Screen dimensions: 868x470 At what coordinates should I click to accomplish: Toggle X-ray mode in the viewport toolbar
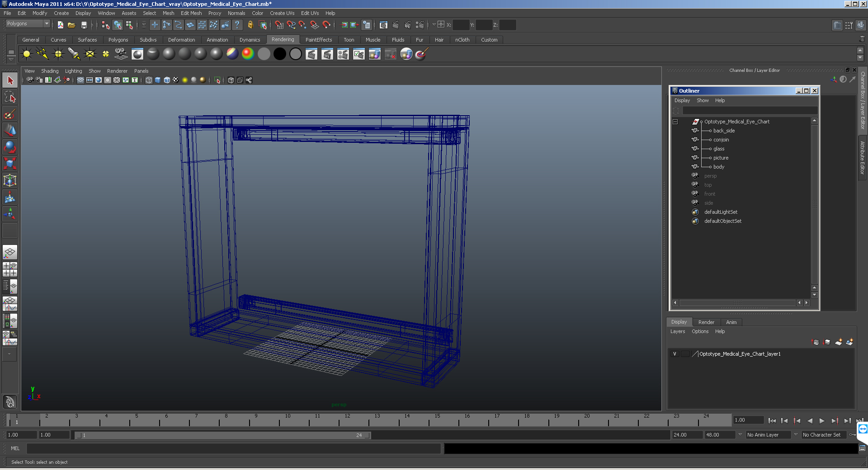point(231,80)
